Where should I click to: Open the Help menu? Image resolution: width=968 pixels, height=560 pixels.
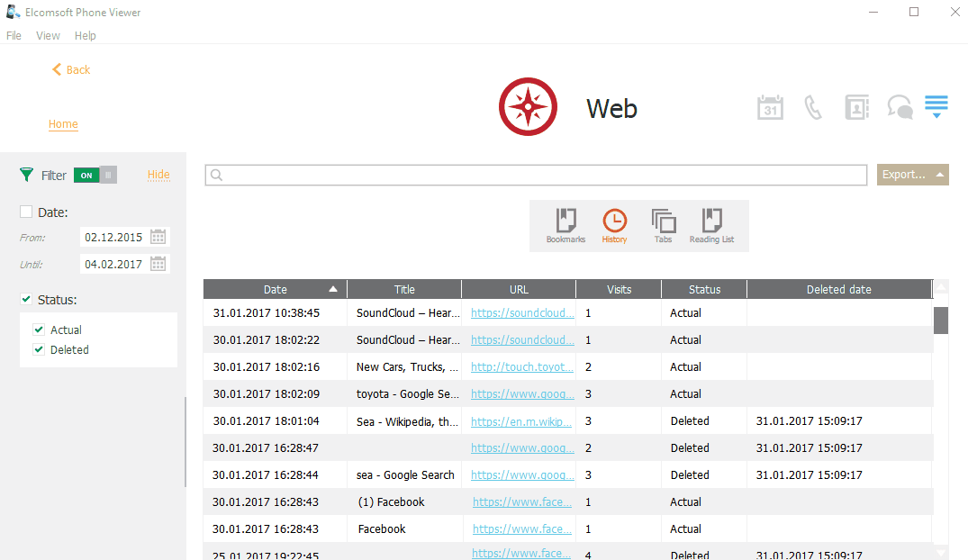[x=86, y=36]
